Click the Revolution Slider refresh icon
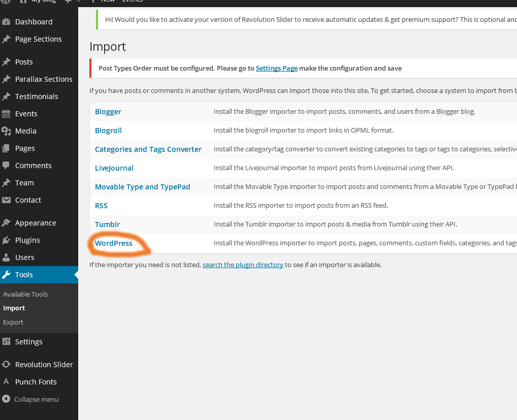This screenshot has width=517, height=420. pos(6,365)
